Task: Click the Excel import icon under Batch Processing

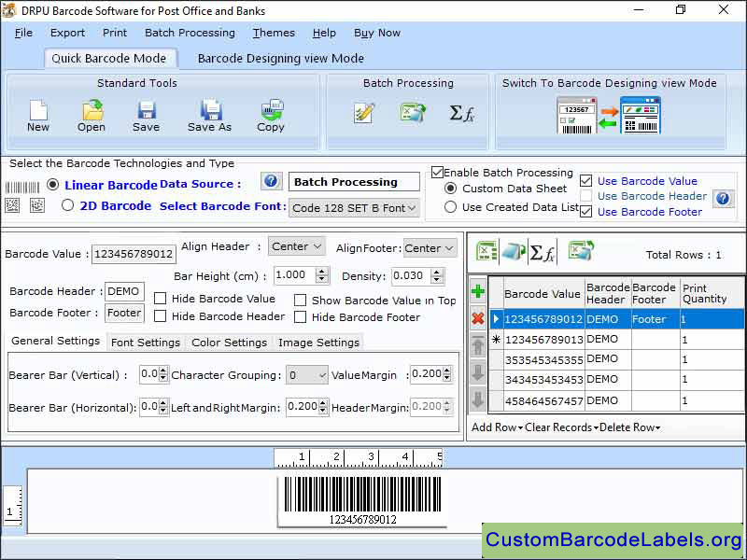Action: 413,112
